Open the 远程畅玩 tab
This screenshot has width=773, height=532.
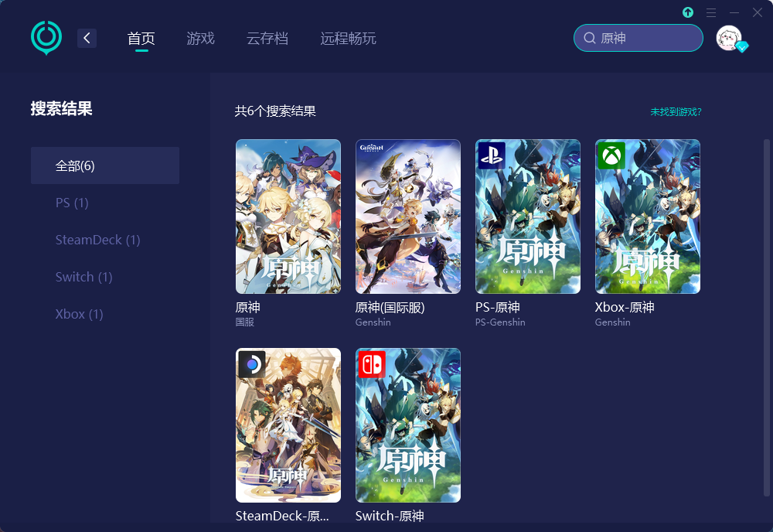tap(348, 39)
